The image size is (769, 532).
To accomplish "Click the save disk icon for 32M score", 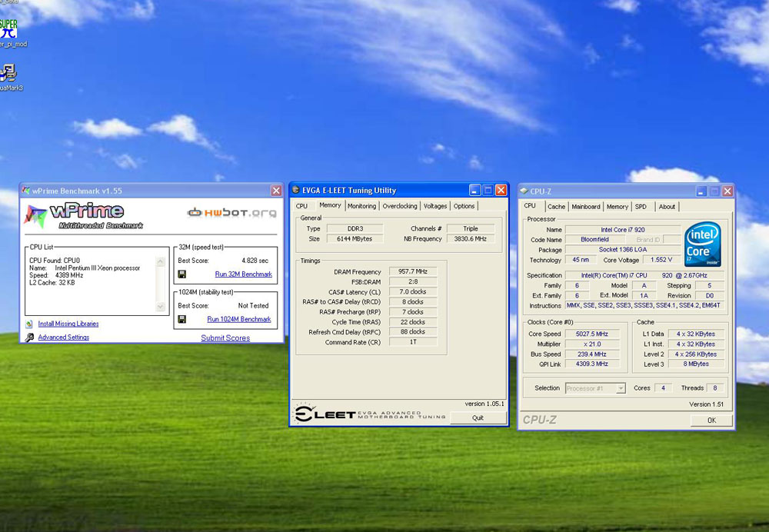I will tap(182, 274).
